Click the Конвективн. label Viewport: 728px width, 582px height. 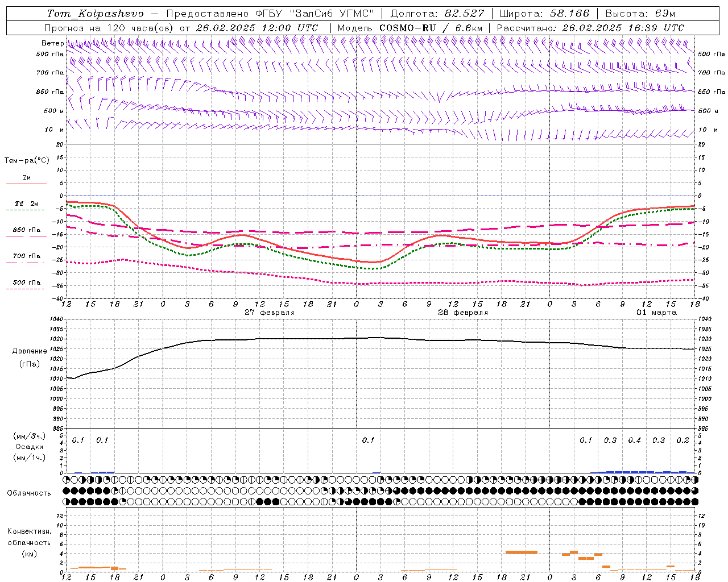[x=29, y=531]
